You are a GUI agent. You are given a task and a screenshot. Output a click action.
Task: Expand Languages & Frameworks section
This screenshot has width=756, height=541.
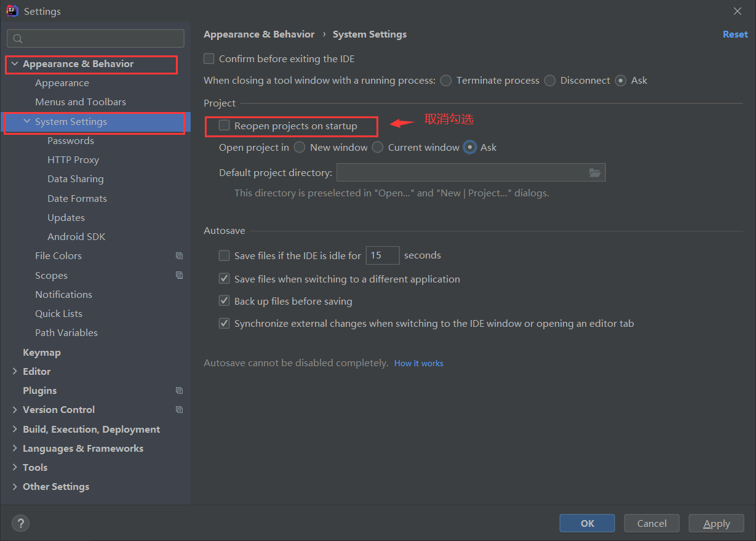click(x=15, y=448)
